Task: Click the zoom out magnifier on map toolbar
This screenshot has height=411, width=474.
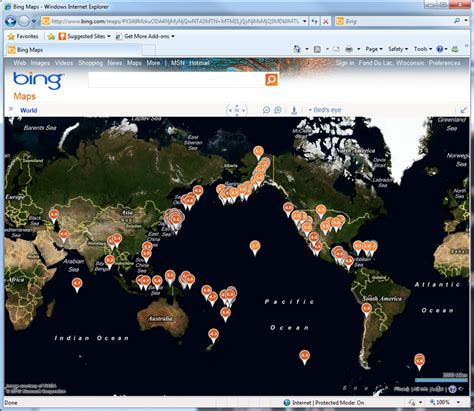Action: point(266,110)
